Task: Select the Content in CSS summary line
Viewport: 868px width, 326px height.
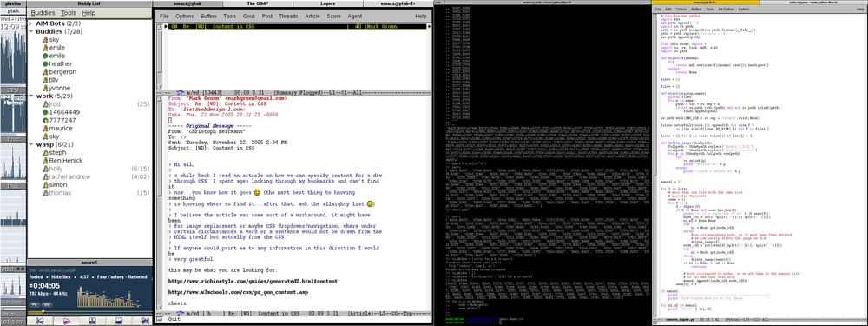Action: [299, 26]
